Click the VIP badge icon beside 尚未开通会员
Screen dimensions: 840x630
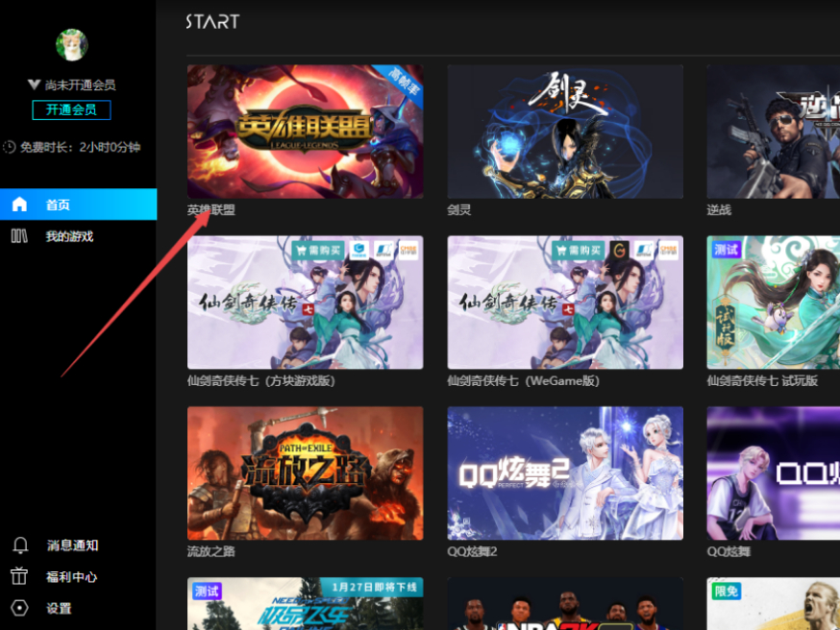34,85
